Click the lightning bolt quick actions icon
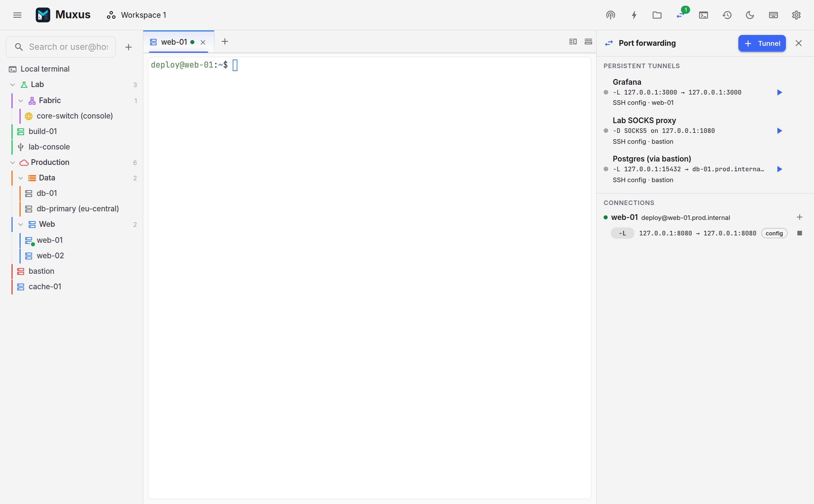Image resolution: width=814 pixels, height=504 pixels. 634,15
